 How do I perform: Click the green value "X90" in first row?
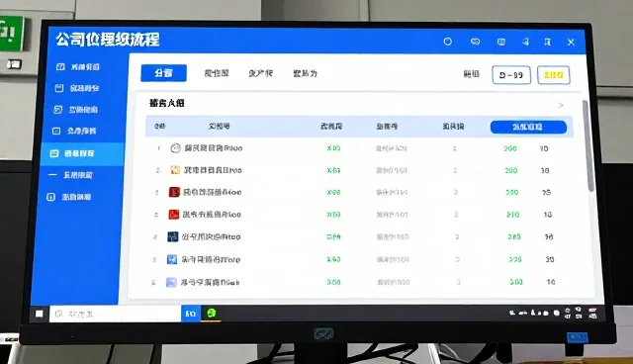pos(333,148)
